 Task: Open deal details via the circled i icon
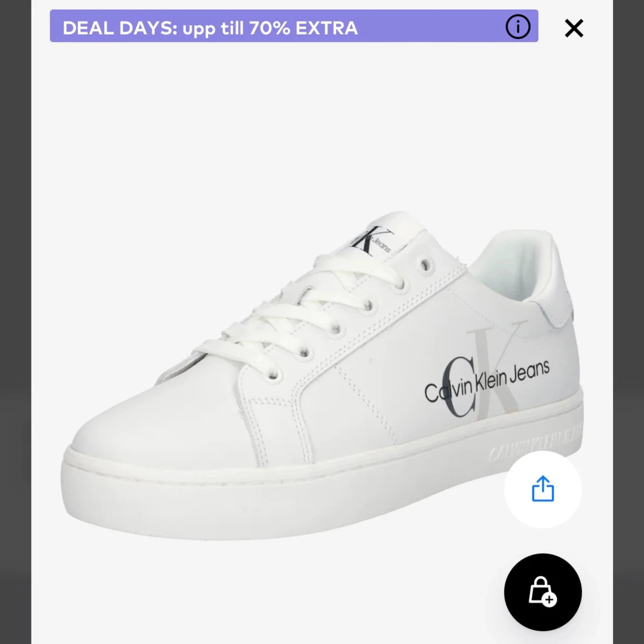point(517,27)
